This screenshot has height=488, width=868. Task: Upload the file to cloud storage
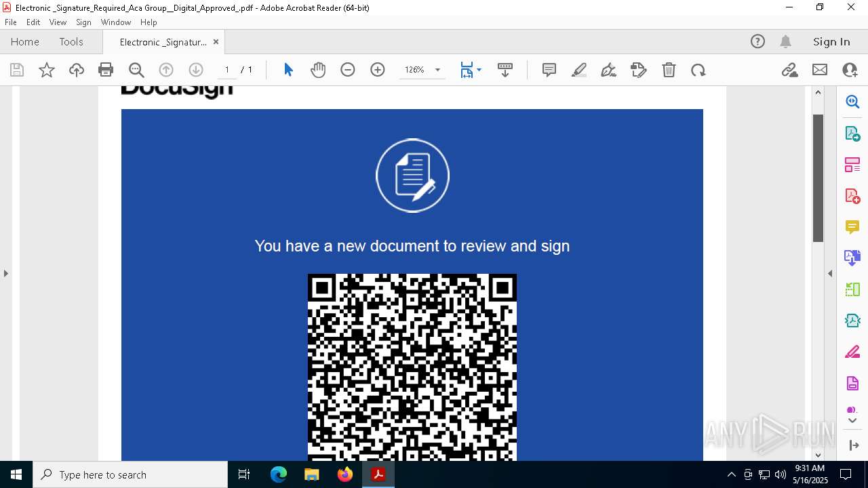click(x=77, y=70)
